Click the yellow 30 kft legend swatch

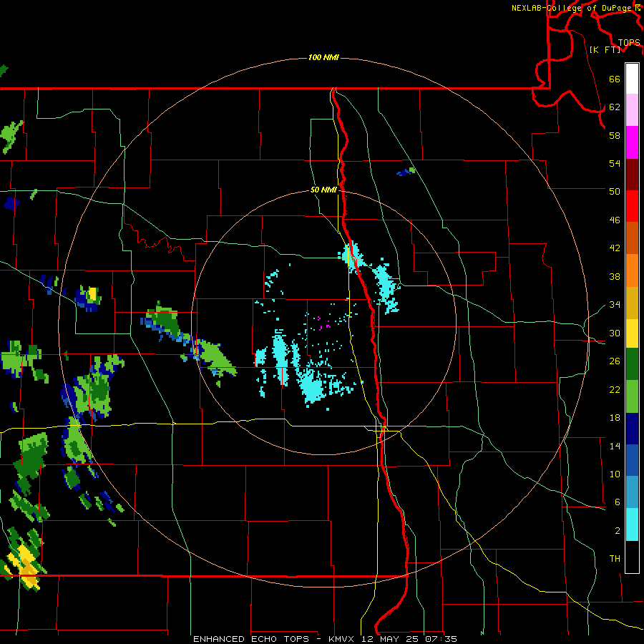point(632,333)
